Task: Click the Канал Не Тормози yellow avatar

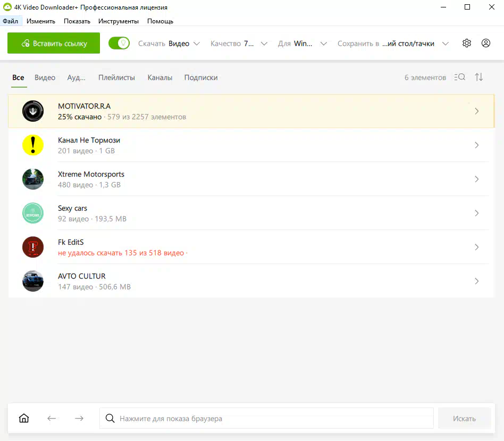Action: pos(33,145)
